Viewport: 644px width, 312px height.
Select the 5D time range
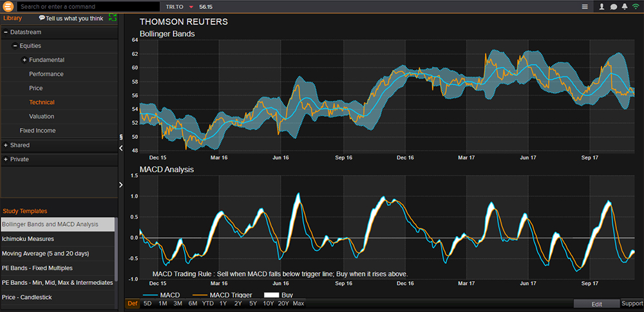click(147, 304)
